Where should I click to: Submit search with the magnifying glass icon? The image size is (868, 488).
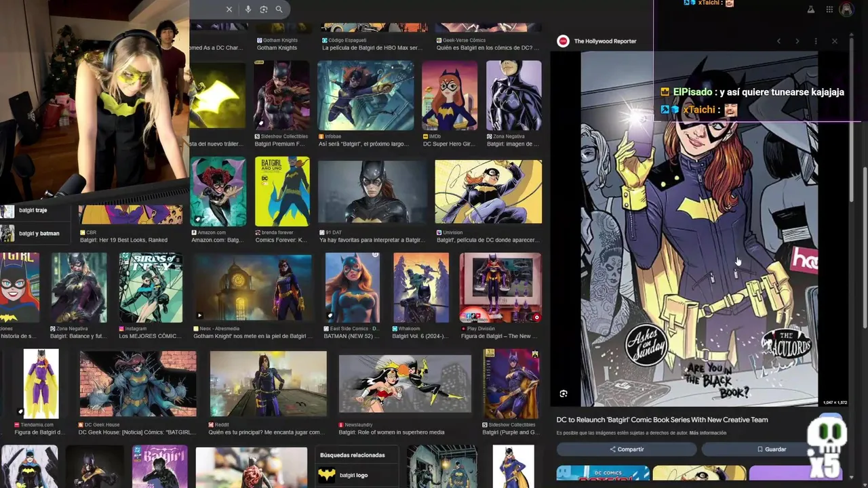279,9
